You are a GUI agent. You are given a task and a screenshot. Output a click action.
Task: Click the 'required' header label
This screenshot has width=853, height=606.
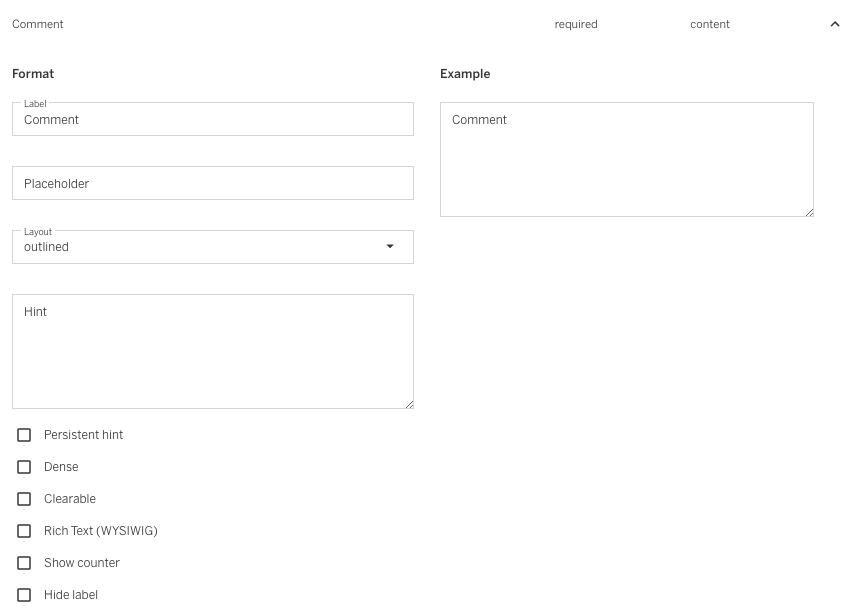576,24
